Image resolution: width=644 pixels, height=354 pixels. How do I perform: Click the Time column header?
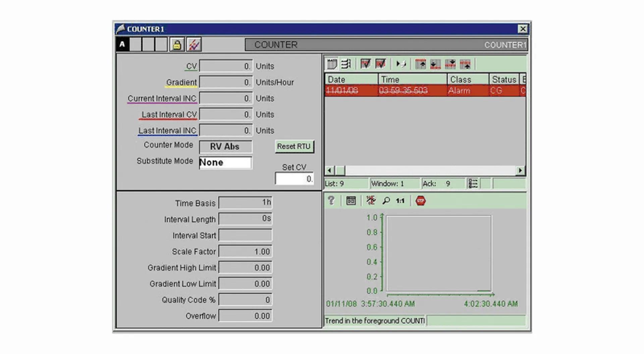click(413, 79)
